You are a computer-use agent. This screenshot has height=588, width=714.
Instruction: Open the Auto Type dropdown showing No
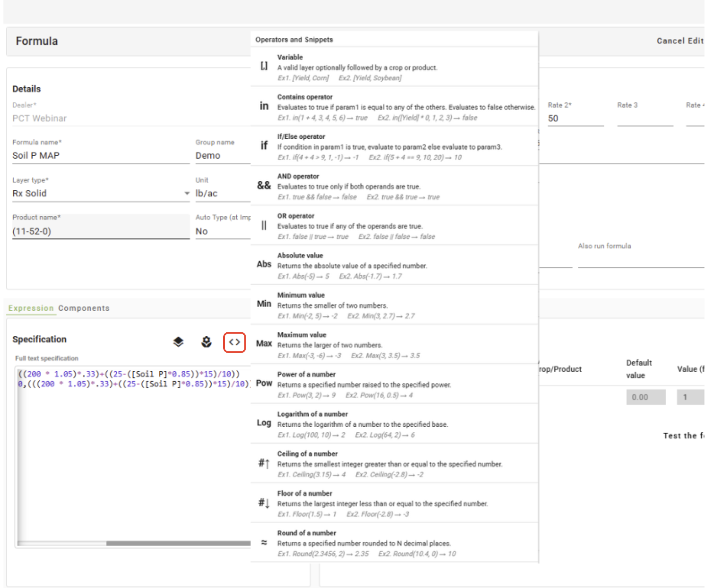(x=223, y=231)
